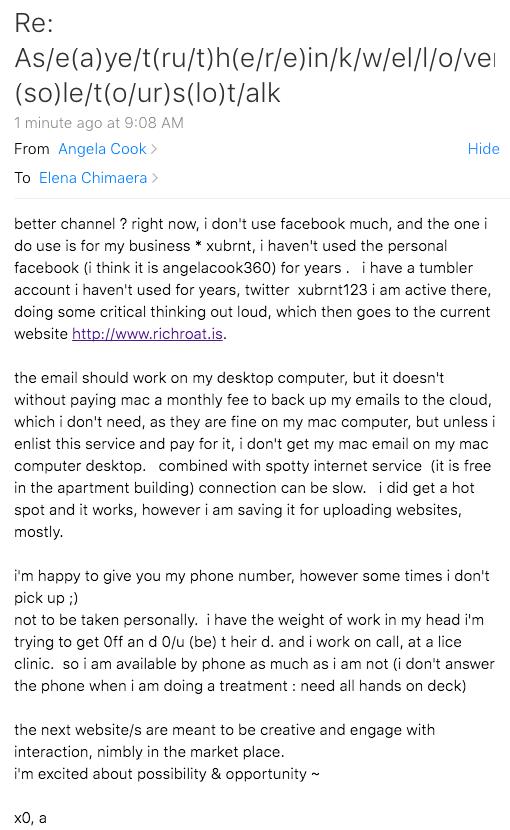Image resolution: width=510 pixels, height=830 pixels.
Task: Click the word 'mostly.' ending second paragraph
Action: click(39, 532)
